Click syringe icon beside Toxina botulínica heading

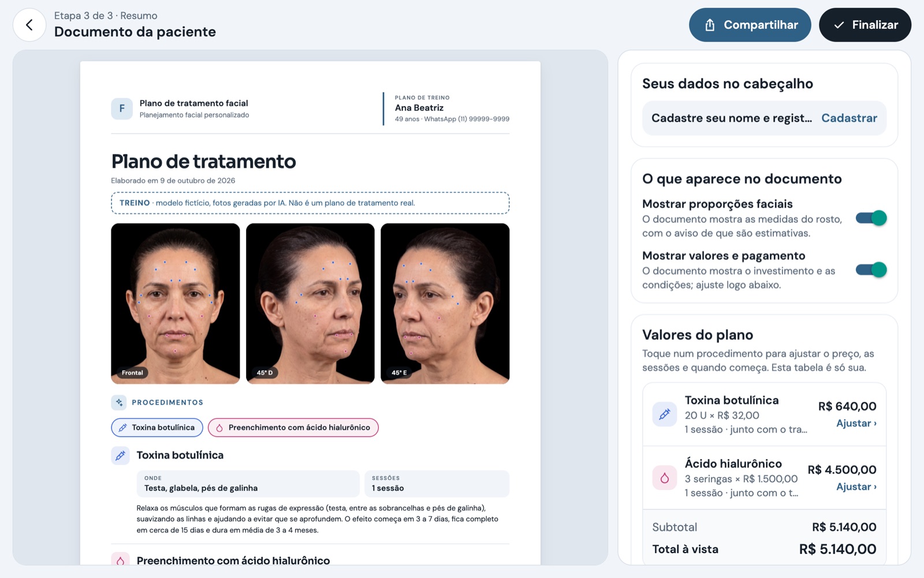[120, 455]
